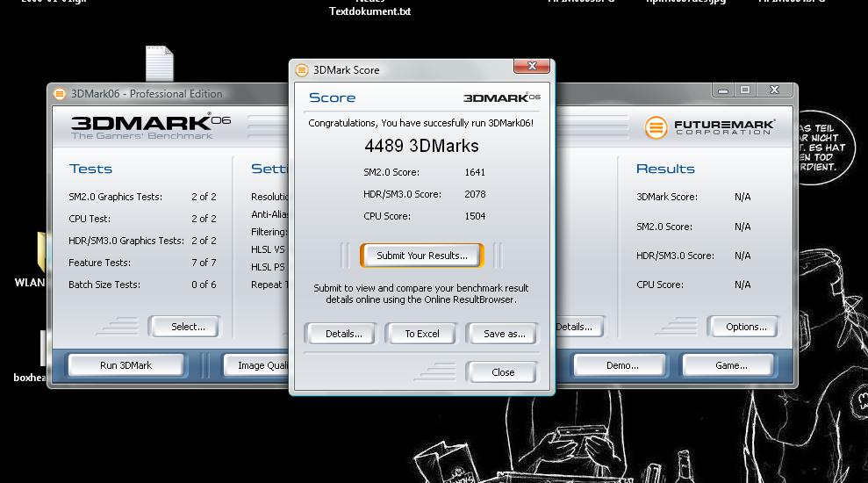Click Run 3DMark in the main window
This screenshot has width=868, height=483.
(x=126, y=365)
